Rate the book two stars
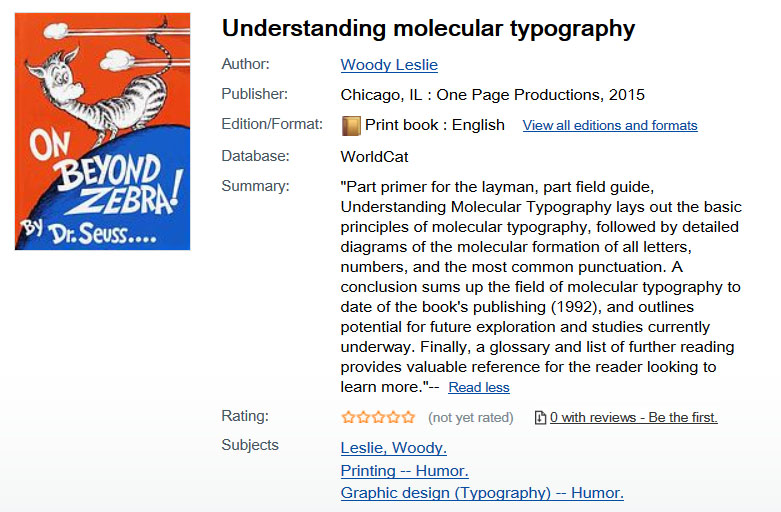The image size is (781, 512). pos(363,417)
